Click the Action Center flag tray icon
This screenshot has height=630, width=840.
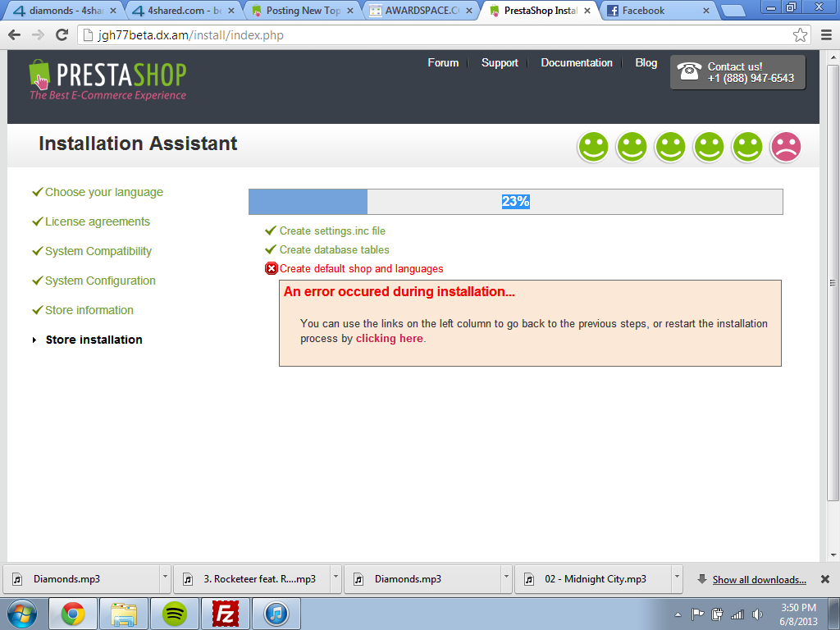point(697,614)
